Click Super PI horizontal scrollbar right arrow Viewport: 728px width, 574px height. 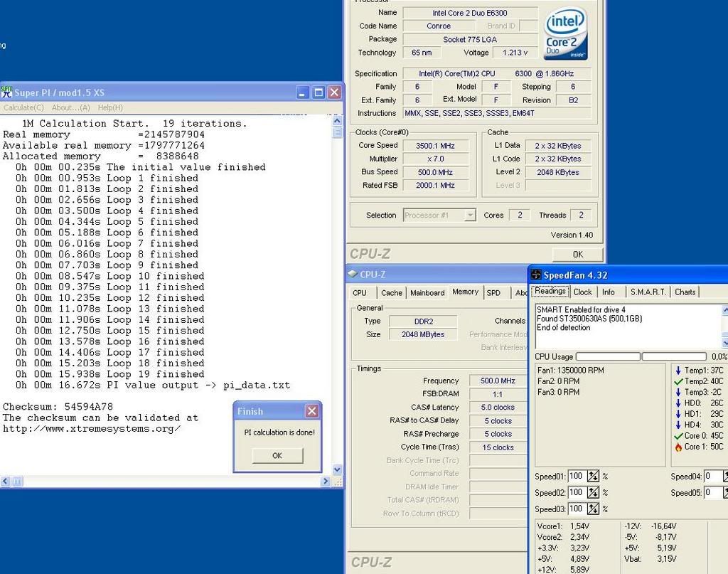point(326,482)
